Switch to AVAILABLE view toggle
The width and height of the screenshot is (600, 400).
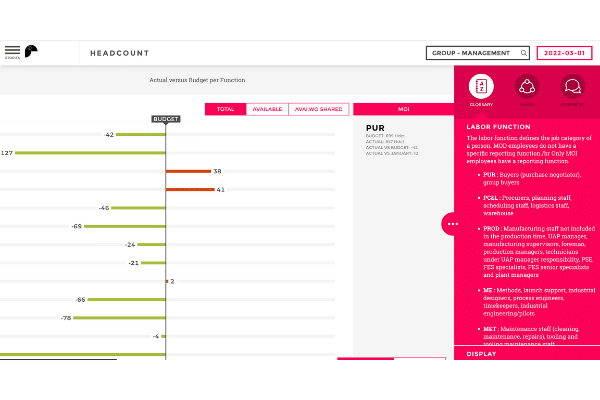coord(267,109)
